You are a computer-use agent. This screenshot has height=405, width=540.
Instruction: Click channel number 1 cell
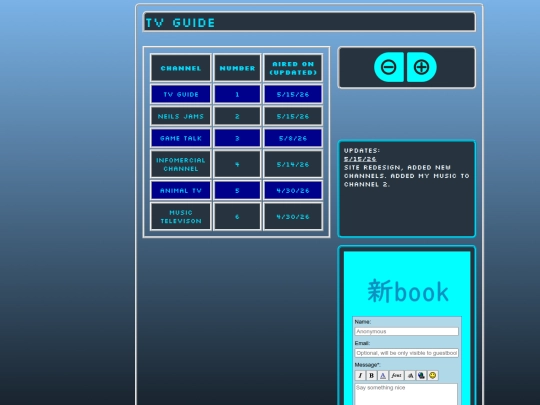tap(237, 94)
